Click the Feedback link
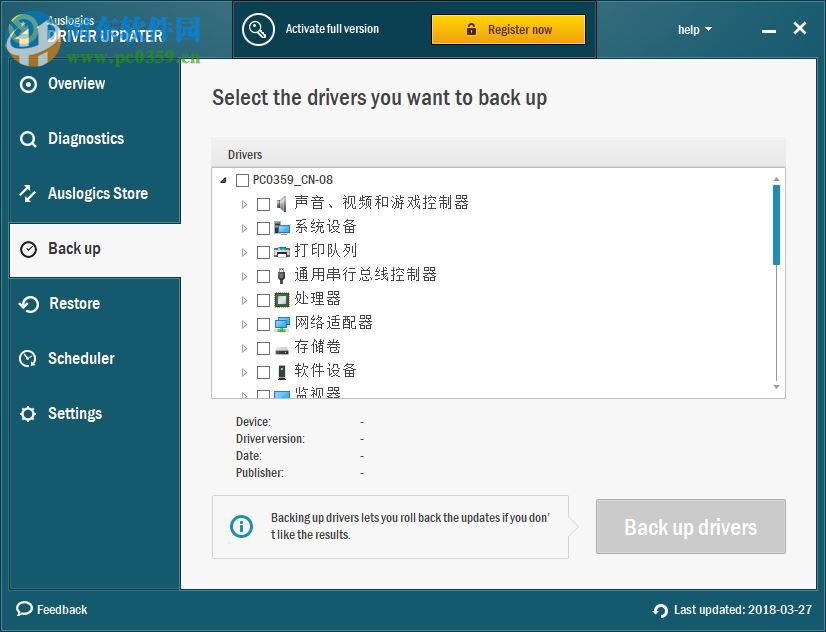 (x=51, y=610)
